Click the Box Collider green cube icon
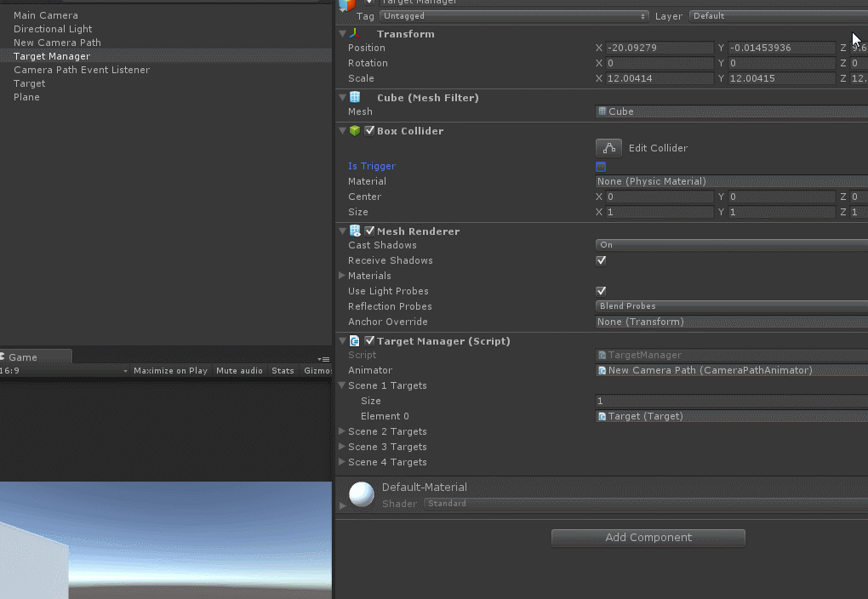This screenshot has width=868, height=599. 355,131
